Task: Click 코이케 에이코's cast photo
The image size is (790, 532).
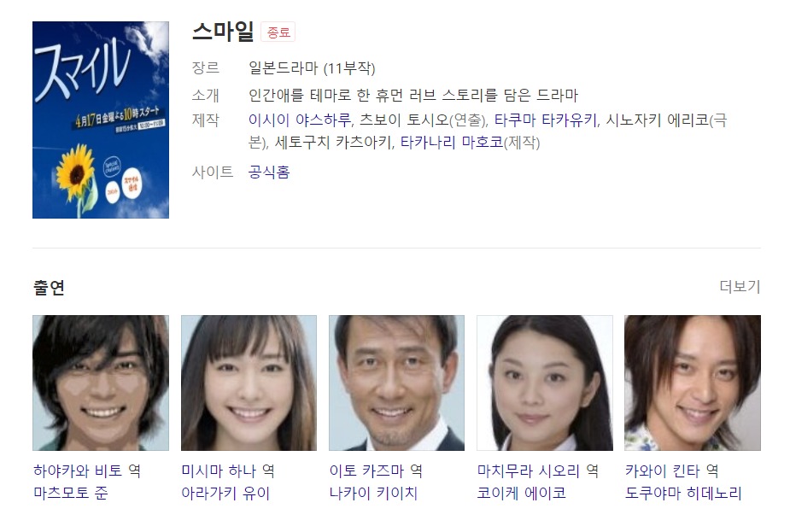Action: tap(545, 383)
